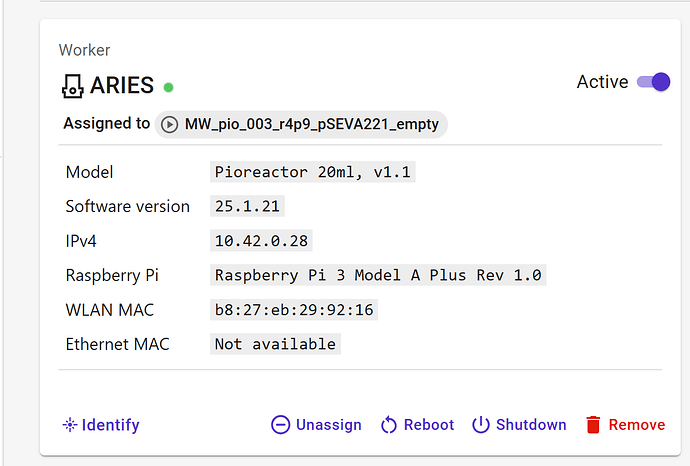Click the Shutdown power icon
The image size is (690, 466).
tap(481, 425)
